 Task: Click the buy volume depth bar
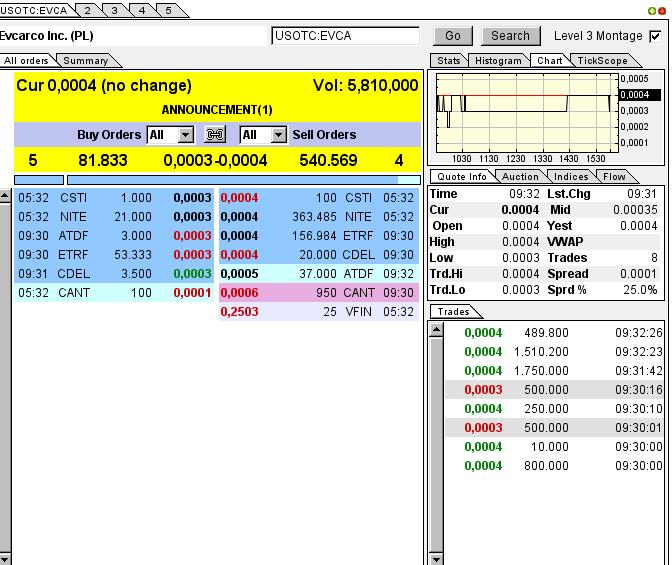point(39,180)
